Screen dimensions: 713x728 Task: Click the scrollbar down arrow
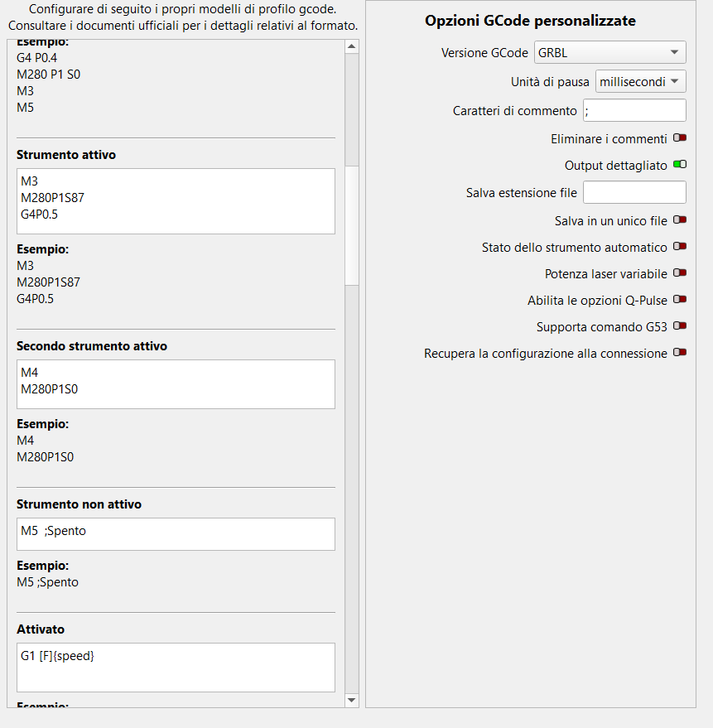click(351, 700)
